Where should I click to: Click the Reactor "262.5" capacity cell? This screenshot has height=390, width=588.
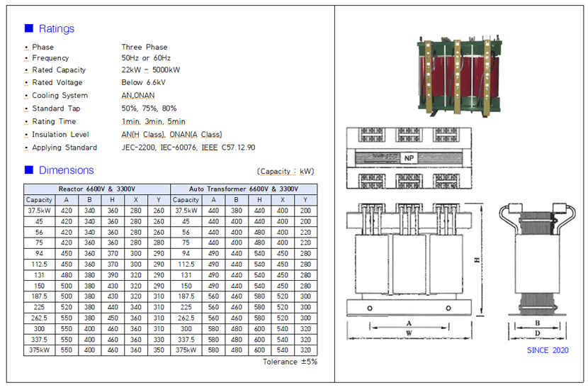[x=39, y=318]
